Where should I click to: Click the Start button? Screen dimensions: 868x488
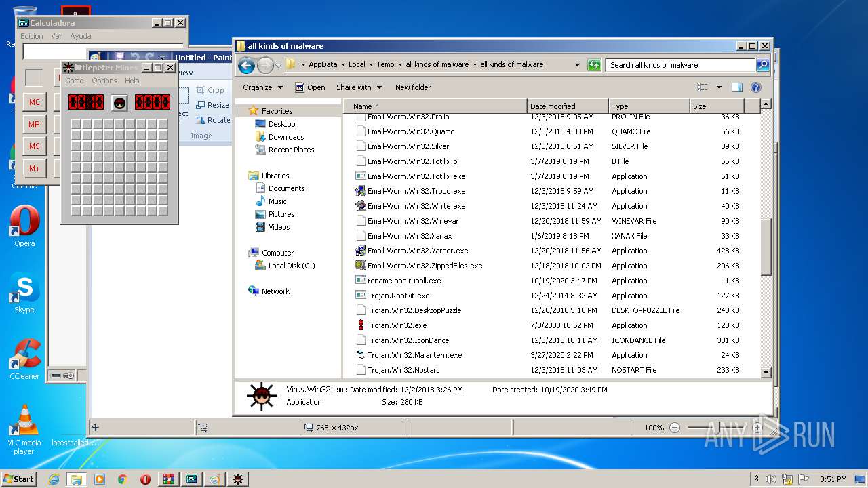[18, 479]
